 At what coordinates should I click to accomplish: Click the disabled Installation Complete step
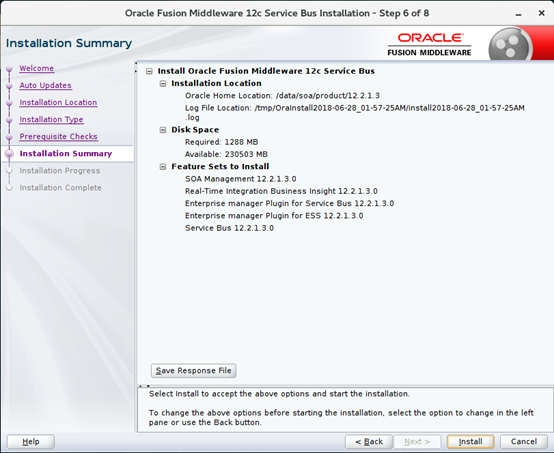point(60,188)
